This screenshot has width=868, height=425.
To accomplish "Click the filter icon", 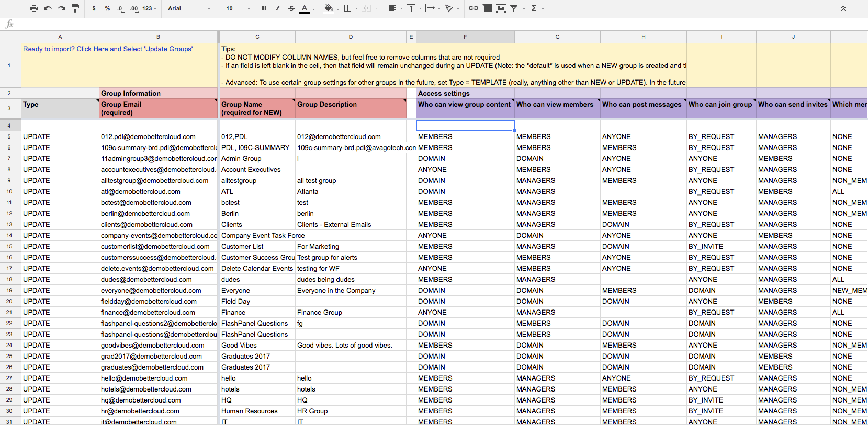I will [515, 8].
